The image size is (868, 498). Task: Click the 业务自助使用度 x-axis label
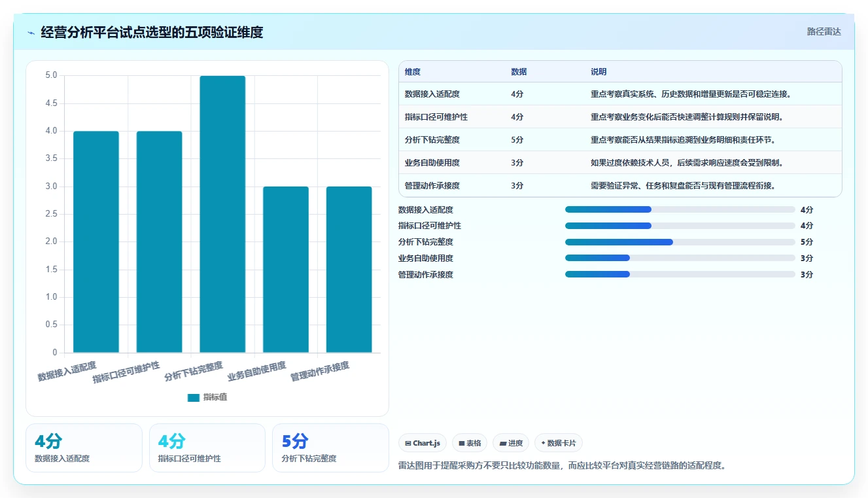coord(257,371)
